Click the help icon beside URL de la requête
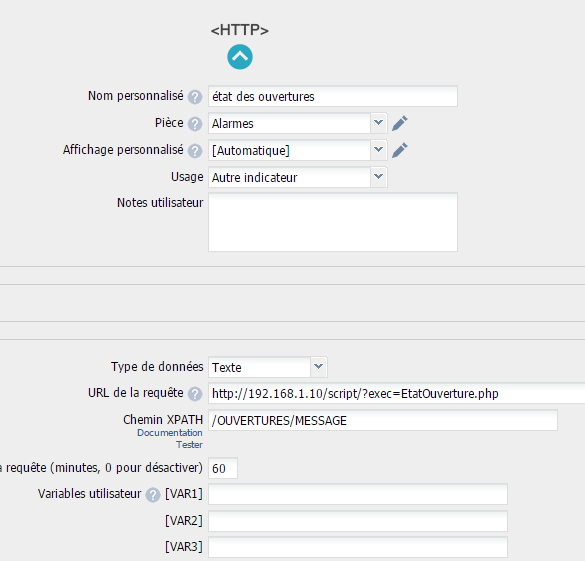585x561 pixels. (x=195, y=394)
